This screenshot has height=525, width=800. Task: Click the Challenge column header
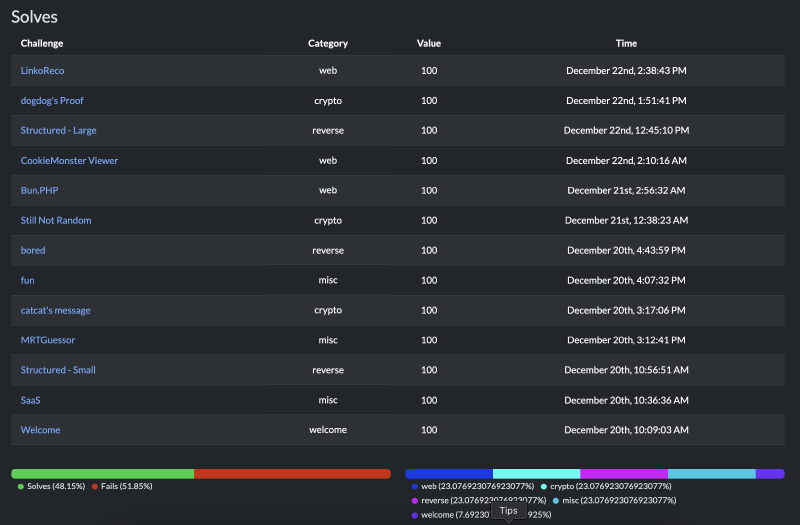tap(42, 44)
